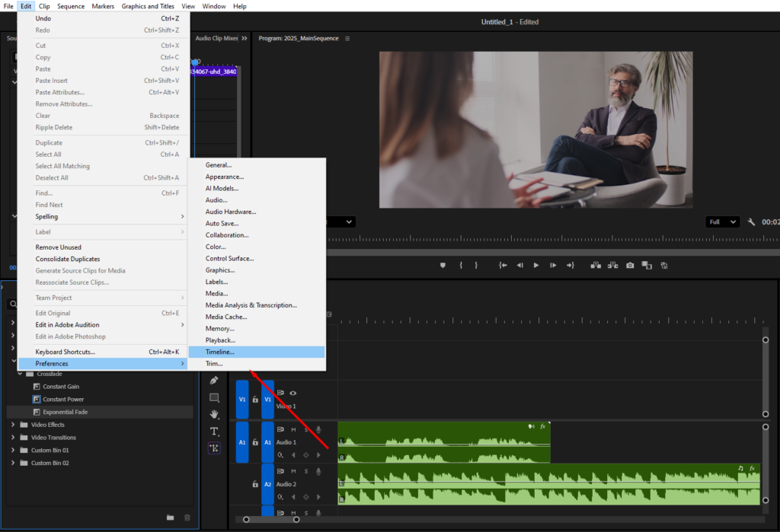Open the Program panel hamburger menu
Image resolution: width=780 pixels, height=532 pixels.
(347, 38)
